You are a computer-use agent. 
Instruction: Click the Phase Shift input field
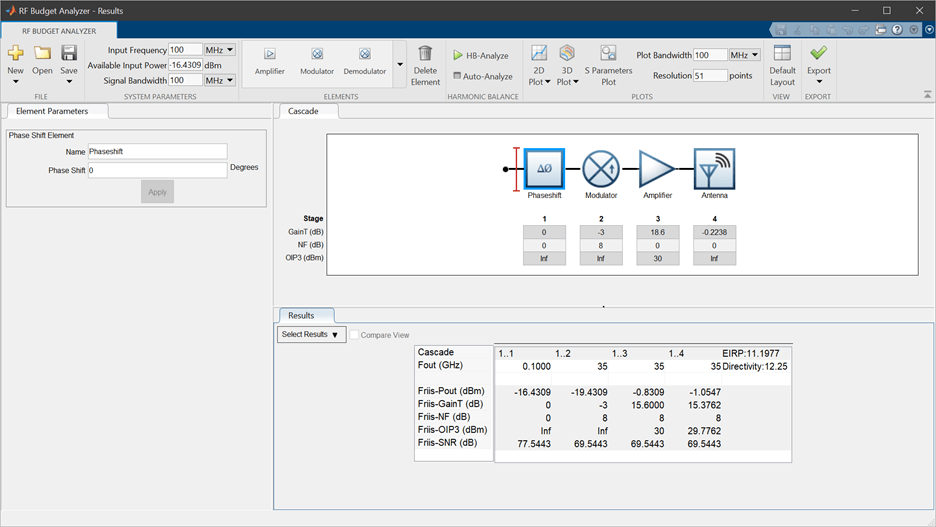click(157, 170)
